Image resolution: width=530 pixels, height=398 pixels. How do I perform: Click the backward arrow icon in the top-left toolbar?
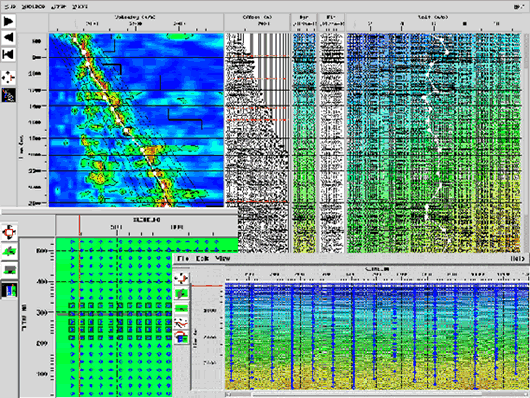point(8,37)
